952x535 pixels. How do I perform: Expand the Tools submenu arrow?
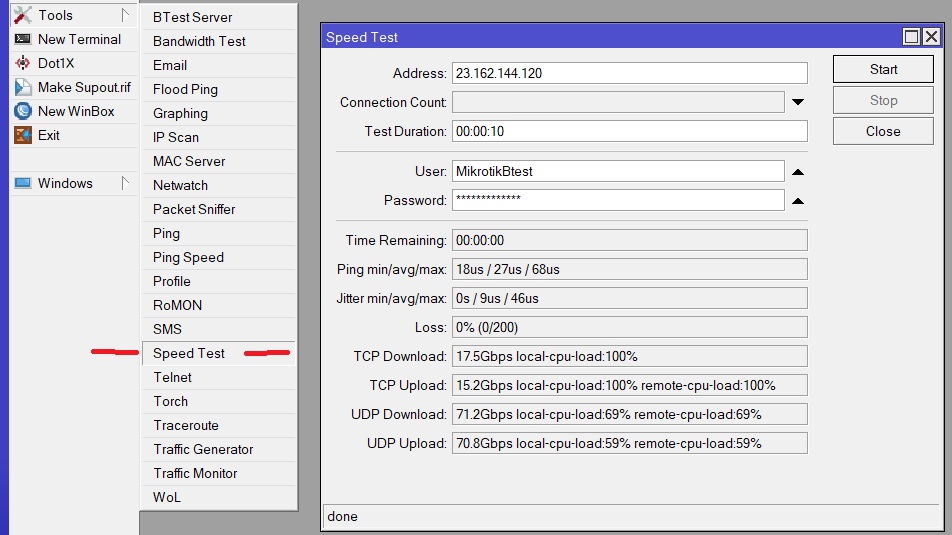click(x=125, y=15)
